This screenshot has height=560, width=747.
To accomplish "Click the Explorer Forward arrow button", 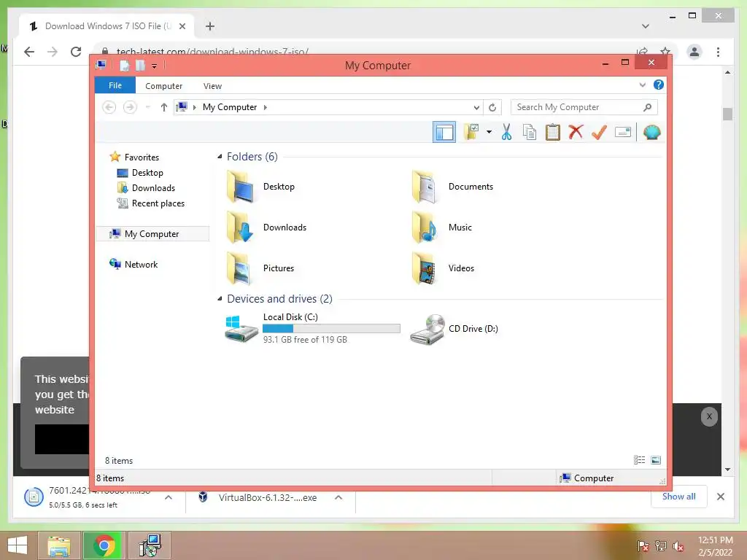I will [x=130, y=107].
